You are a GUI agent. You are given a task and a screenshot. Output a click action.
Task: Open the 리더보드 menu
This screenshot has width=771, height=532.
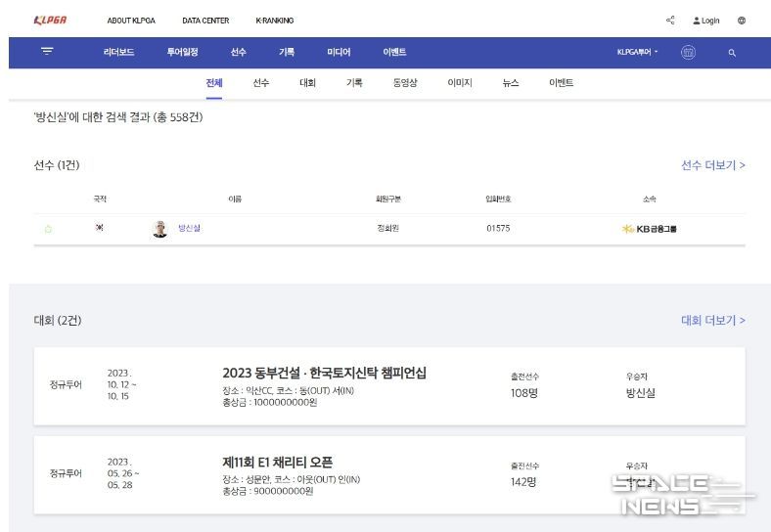click(119, 53)
